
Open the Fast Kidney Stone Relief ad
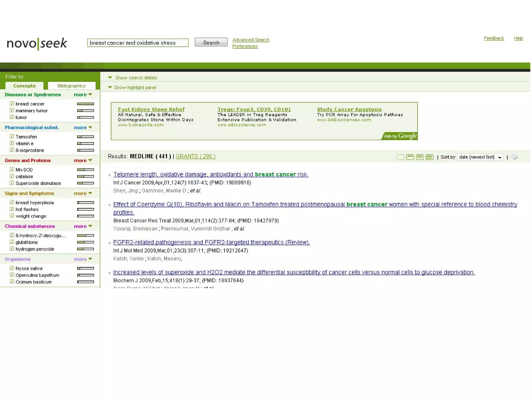point(151,109)
